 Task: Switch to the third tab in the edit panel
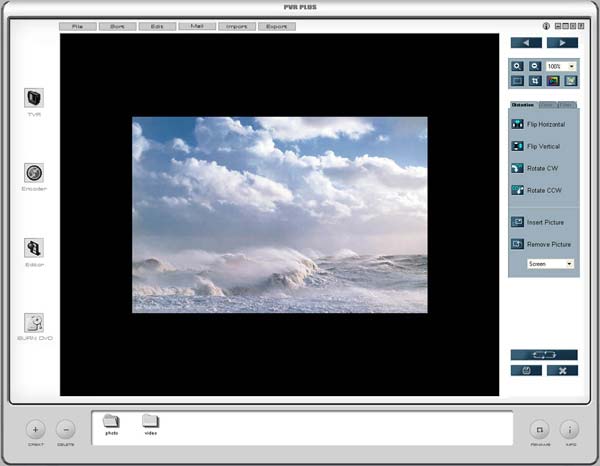pyautogui.click(x=567, y=105)
